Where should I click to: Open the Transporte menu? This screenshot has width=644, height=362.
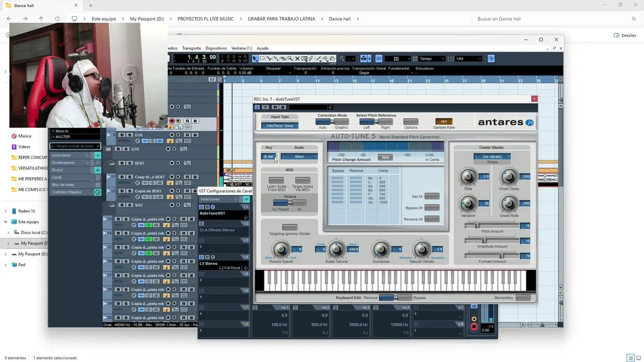pos(191,48)
